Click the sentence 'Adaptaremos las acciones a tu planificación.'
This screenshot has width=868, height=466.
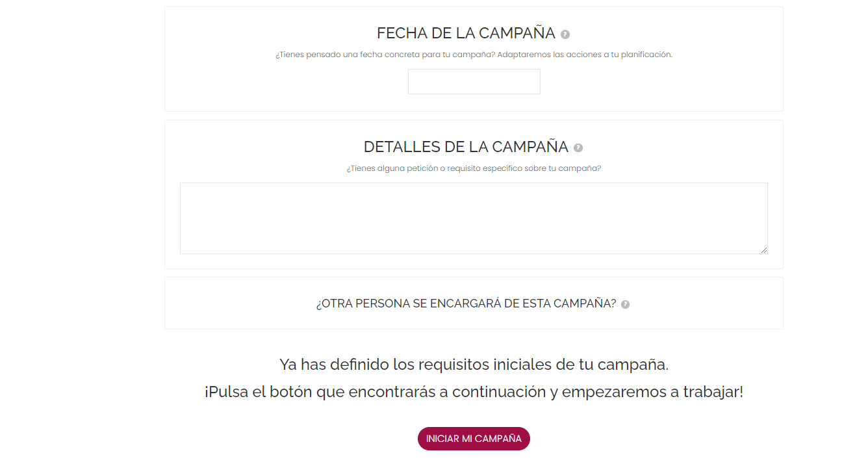[585, 55]
